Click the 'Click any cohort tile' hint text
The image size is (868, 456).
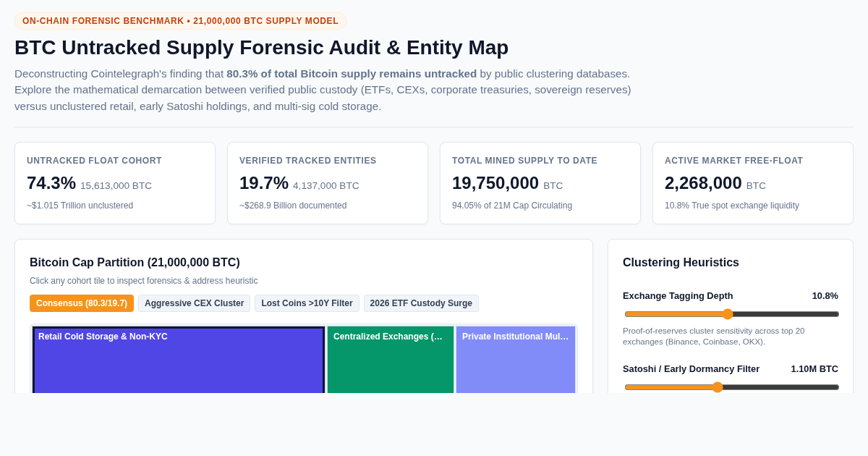pos(143,281)
